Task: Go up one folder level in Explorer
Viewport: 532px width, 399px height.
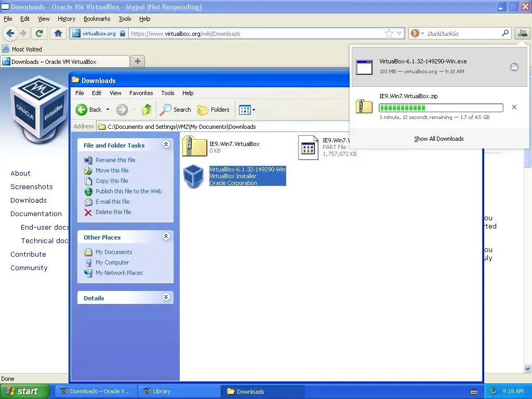Action: pyautogui.click(x=147, y=110)
